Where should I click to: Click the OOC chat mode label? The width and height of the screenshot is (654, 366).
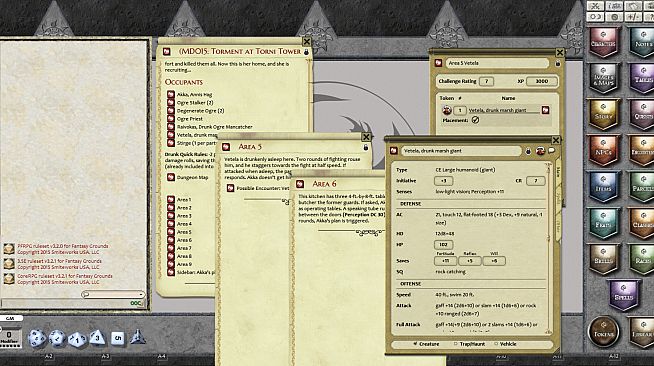pos(136,303)
